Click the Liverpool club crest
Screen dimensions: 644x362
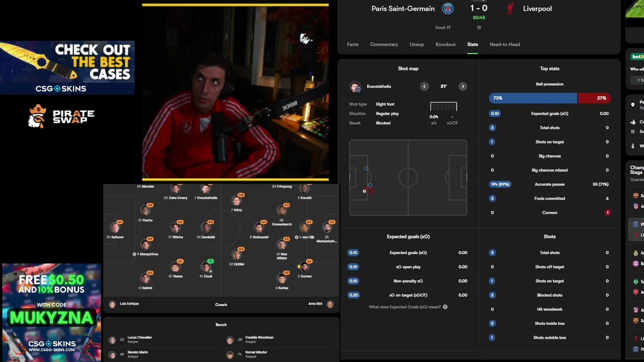(510, 9)
